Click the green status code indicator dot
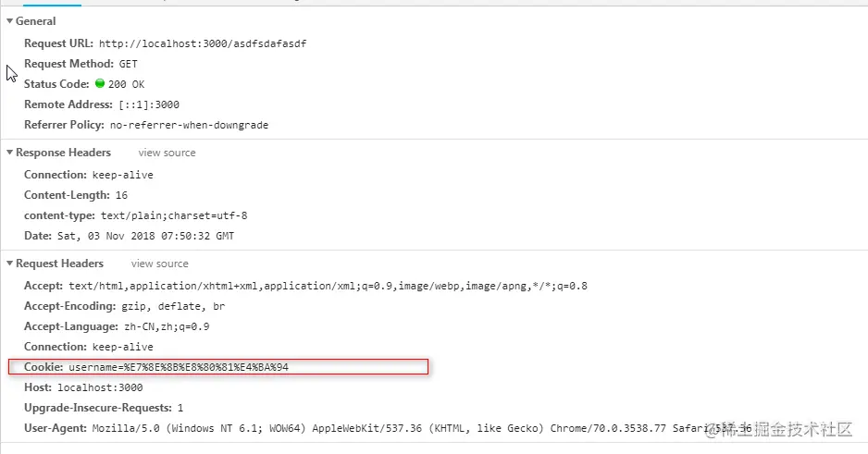The width and height of the screenshot is (868, 454). point(100,84)
